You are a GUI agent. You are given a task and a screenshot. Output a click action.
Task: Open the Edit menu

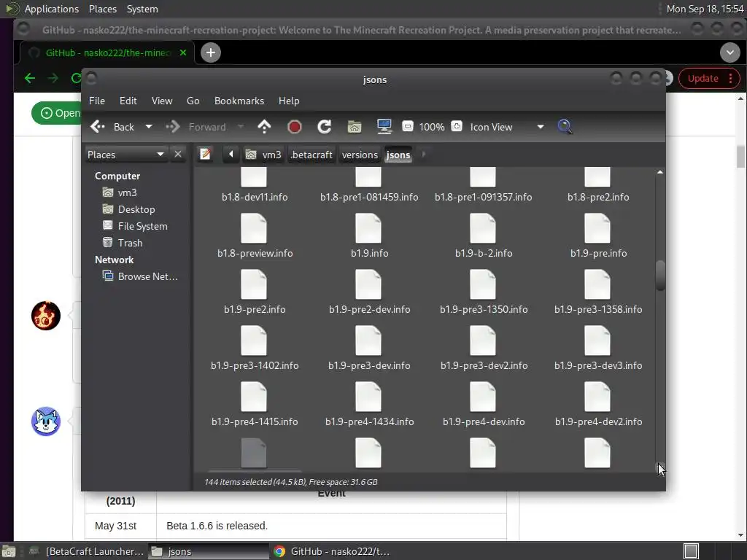click(128, 101)
